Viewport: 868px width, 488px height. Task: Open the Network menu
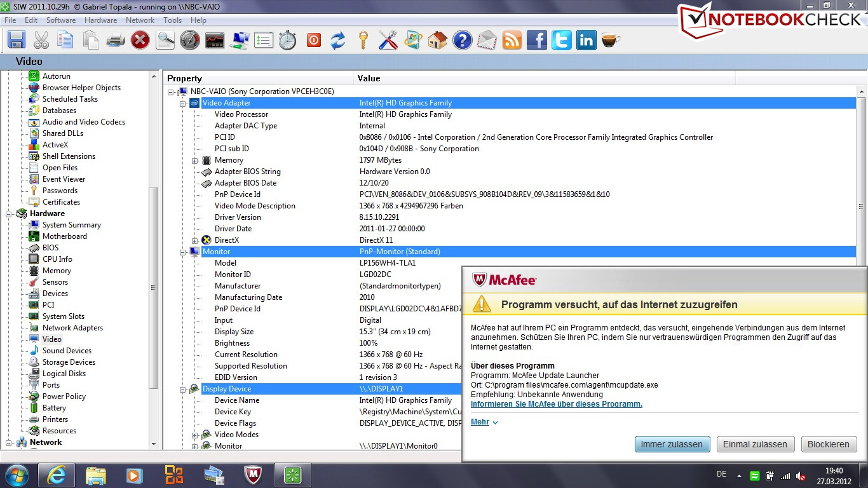pos(140,20)
